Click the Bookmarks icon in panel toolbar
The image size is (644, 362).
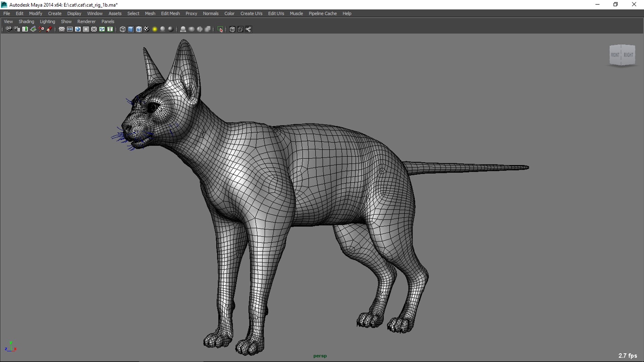25,29
